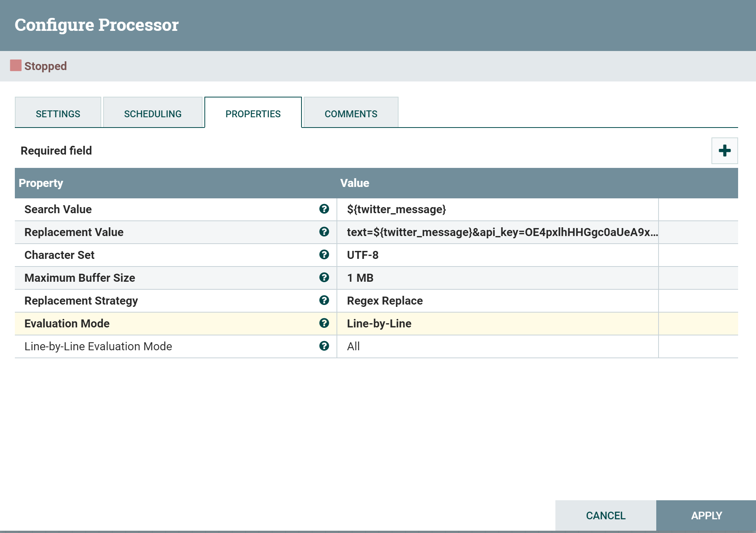Screen dimensions: 756x533
Task: Apply the processor configuration
Action: click(706, 515)
